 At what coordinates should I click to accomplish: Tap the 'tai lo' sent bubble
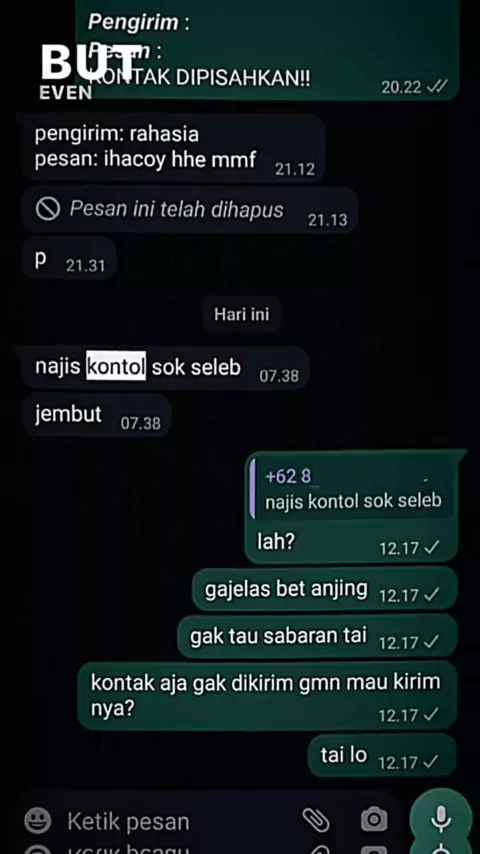click(x=382, y=756)
